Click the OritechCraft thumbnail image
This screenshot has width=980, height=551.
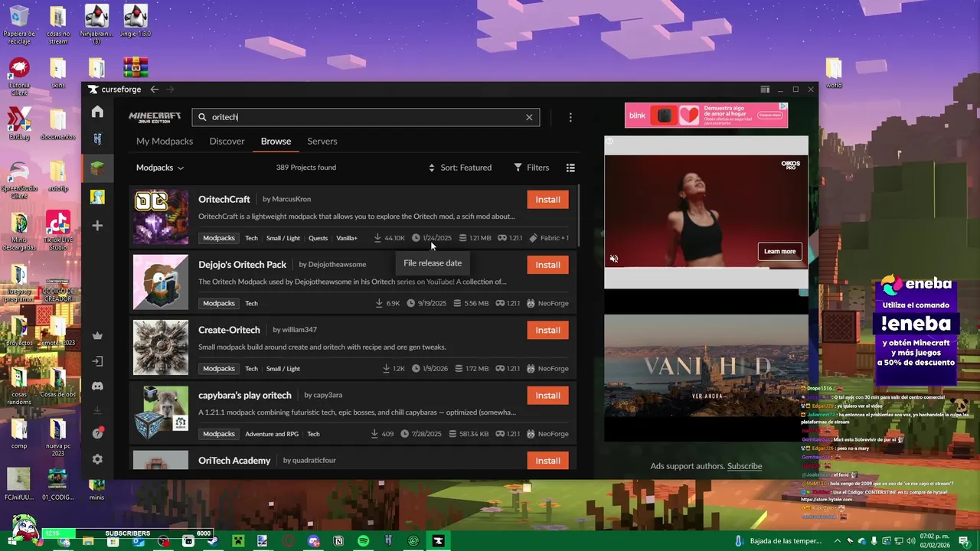[161, 217]
